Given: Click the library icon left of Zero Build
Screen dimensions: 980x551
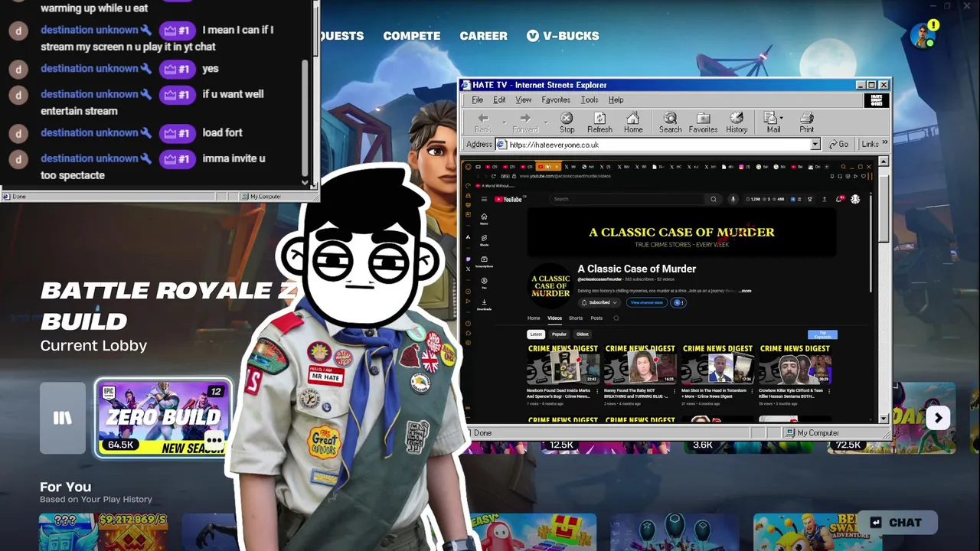Looking at the screenshot, I should [63, 418].
